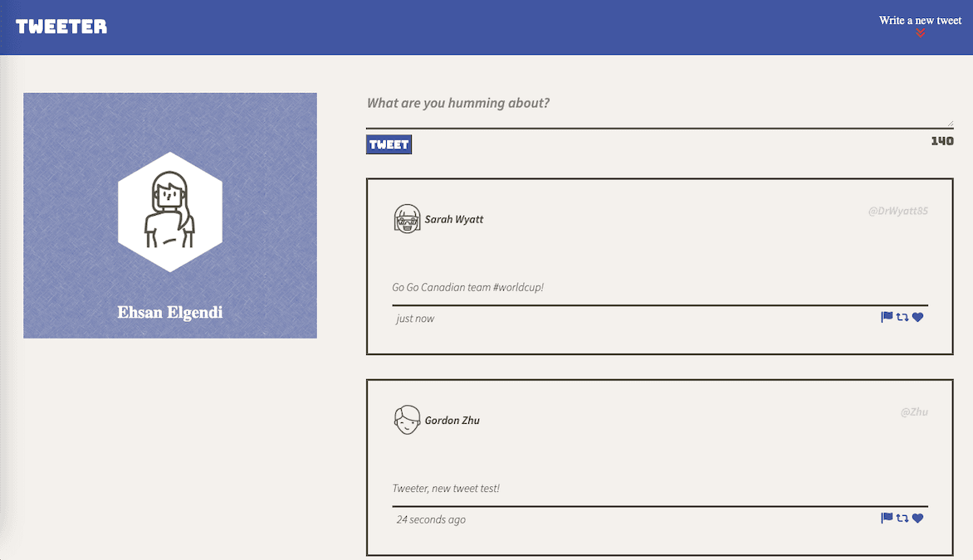The height and width of the screenshot is (560, 973).
Task: Click Gordon Zhu's avatar icon
Action: pyautogui.click(x=407, y=420)
